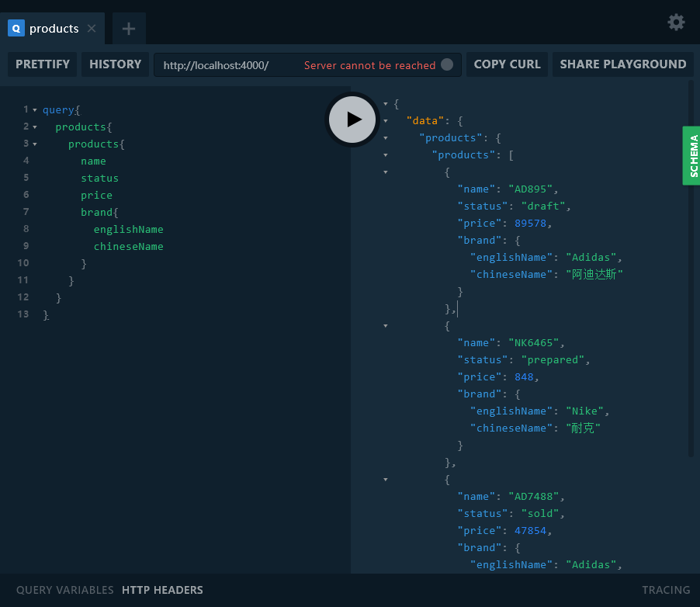This screenshot has height=607, width=700.
Task: Click the "NK6465" name value
Action: [533, 342]
